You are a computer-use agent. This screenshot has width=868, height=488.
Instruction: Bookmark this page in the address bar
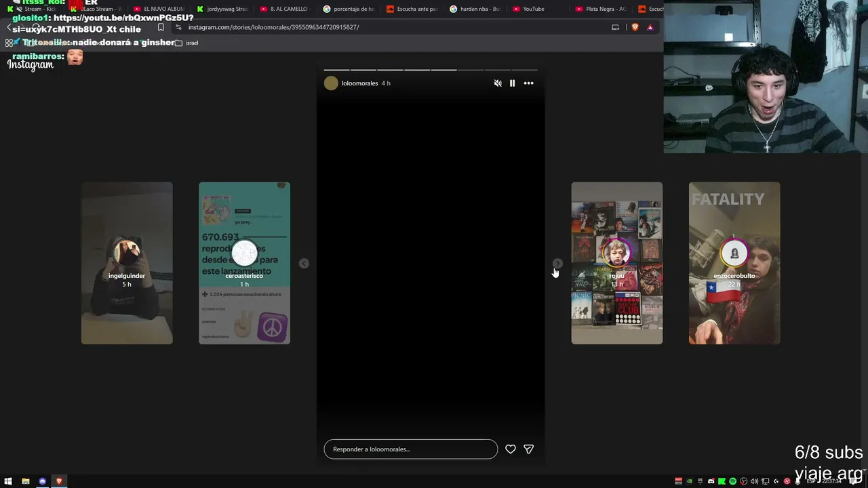click(161, 27)
